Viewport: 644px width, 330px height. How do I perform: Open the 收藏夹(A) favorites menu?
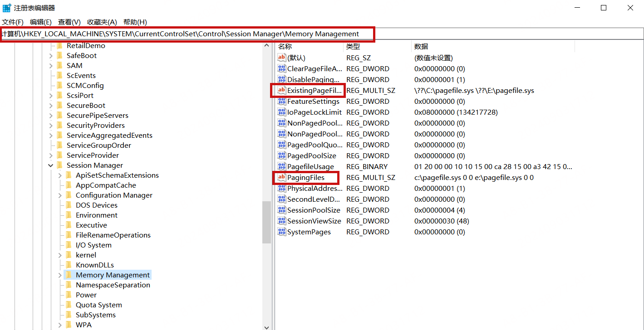click(x=102, y=22)
